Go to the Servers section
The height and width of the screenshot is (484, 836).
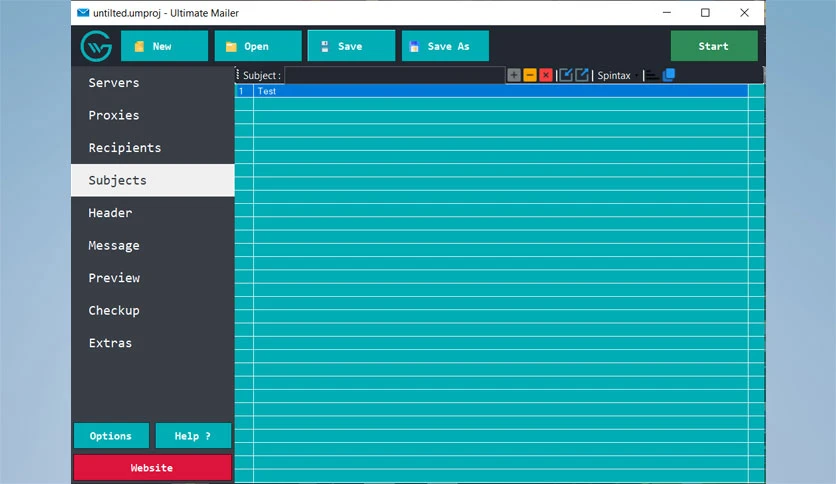152,83
